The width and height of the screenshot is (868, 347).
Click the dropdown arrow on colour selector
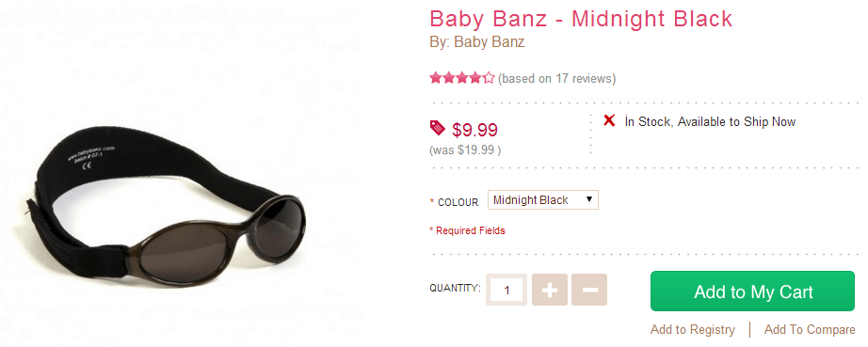click(x=589, y=199)
